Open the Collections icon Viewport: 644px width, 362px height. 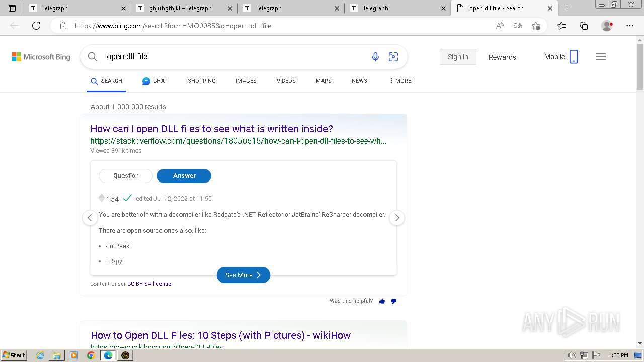point(584,26)
